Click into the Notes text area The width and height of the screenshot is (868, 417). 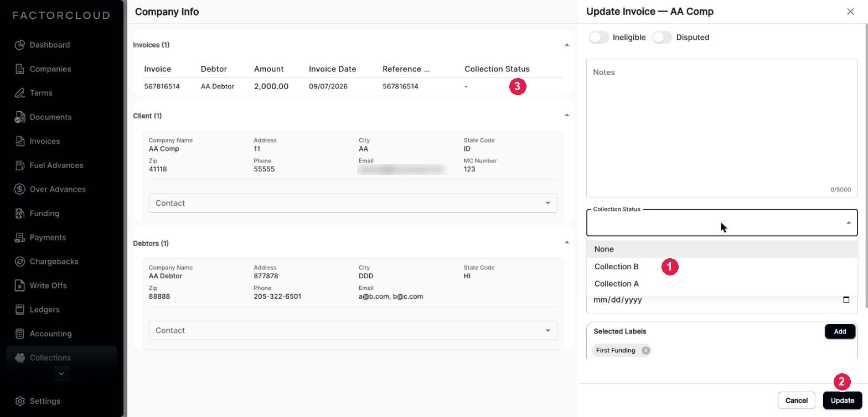722,128
